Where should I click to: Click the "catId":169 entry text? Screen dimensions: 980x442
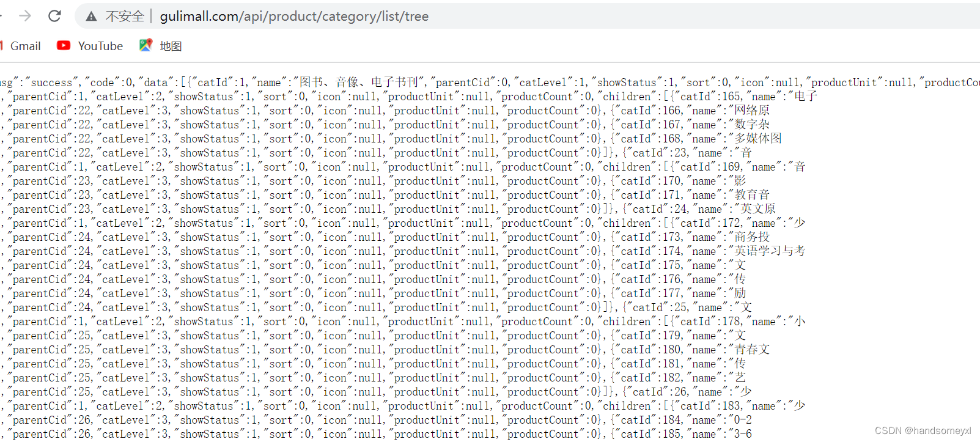pos(707,167)
